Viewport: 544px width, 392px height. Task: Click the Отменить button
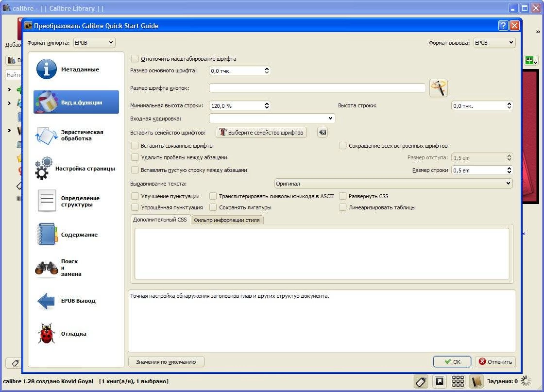click(x=495, y=362)
